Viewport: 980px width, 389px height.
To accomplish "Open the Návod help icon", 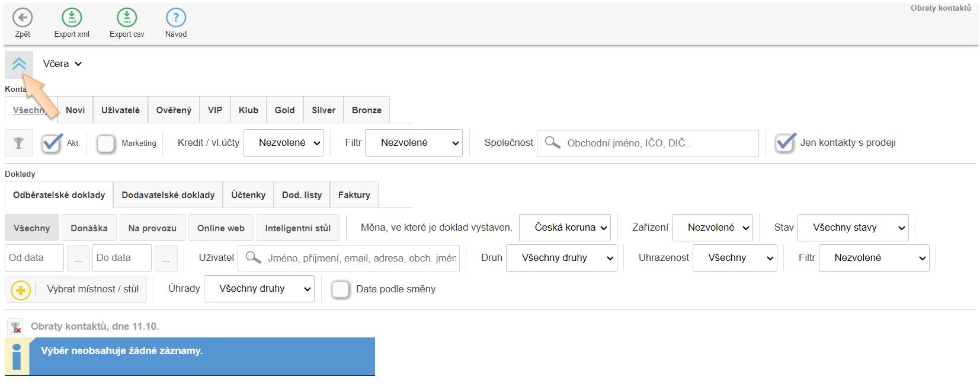I will [176, 18].
